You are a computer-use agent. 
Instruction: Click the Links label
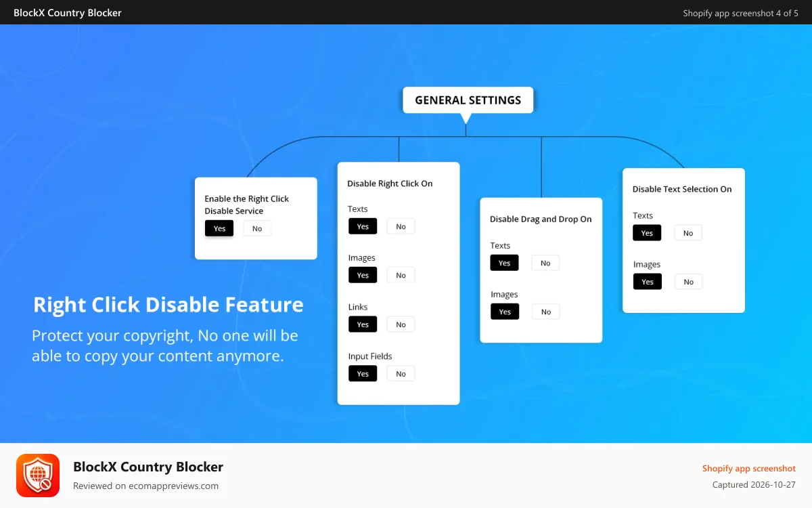[358, 308]
